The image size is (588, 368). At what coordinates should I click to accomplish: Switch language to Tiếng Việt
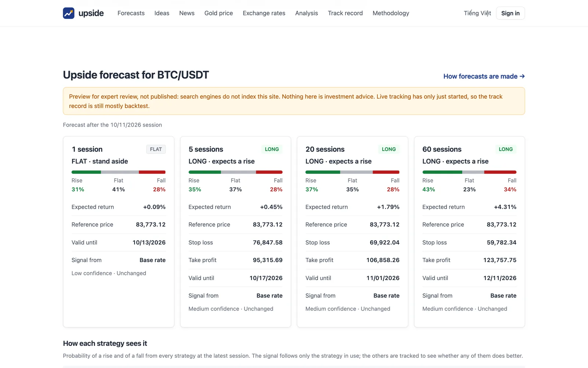477,13
